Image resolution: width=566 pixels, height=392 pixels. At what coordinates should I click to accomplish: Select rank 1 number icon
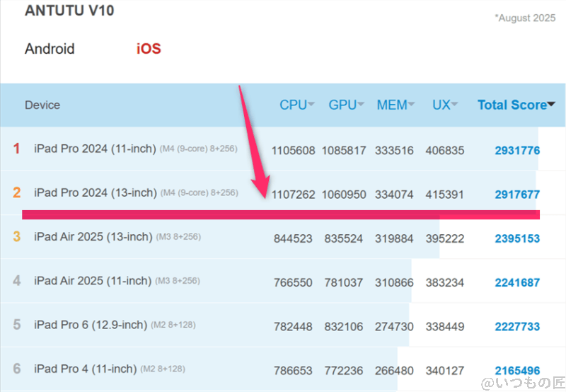[x=16, y=149]
